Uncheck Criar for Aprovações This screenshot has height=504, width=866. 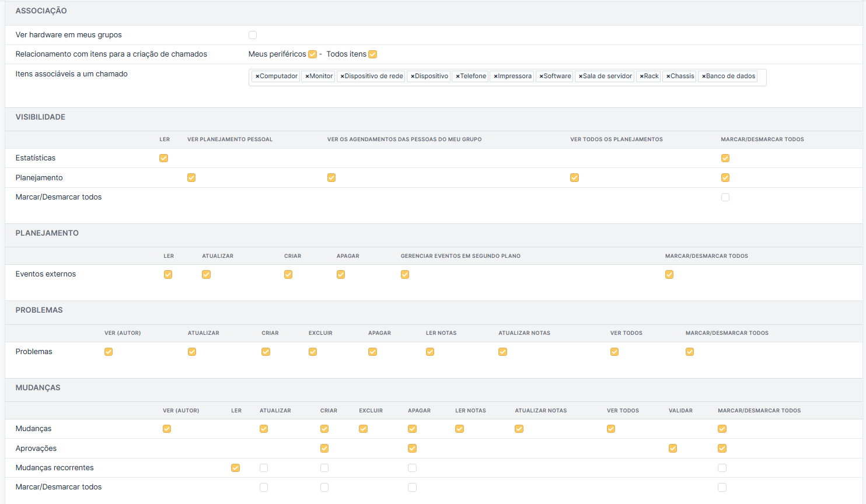[324, 449]
